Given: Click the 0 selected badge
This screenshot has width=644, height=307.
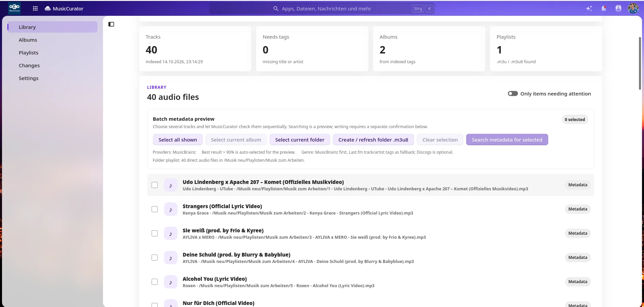Looking at the screenshot, I should (x=575, y=119).
